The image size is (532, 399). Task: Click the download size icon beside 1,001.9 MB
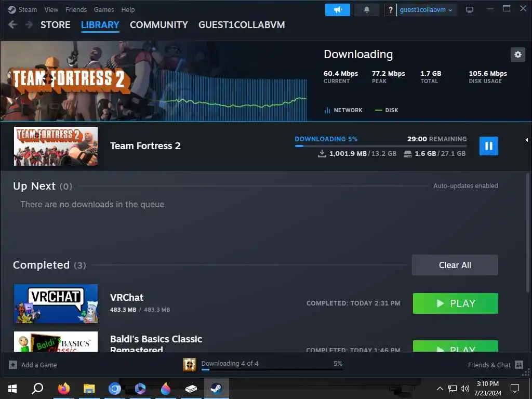coord(322,154)
